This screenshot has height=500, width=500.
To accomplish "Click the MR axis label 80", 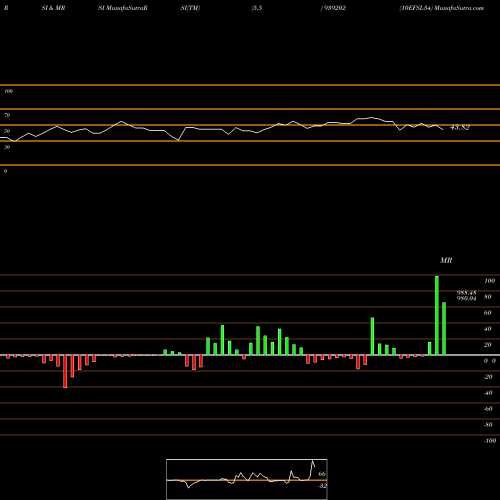I will 488,297.
